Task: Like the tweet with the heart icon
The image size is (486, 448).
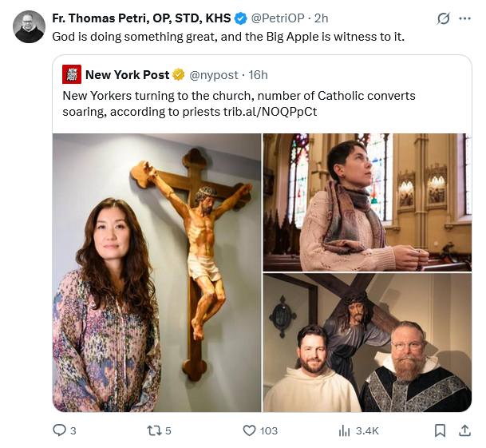Action: (249, 430)
